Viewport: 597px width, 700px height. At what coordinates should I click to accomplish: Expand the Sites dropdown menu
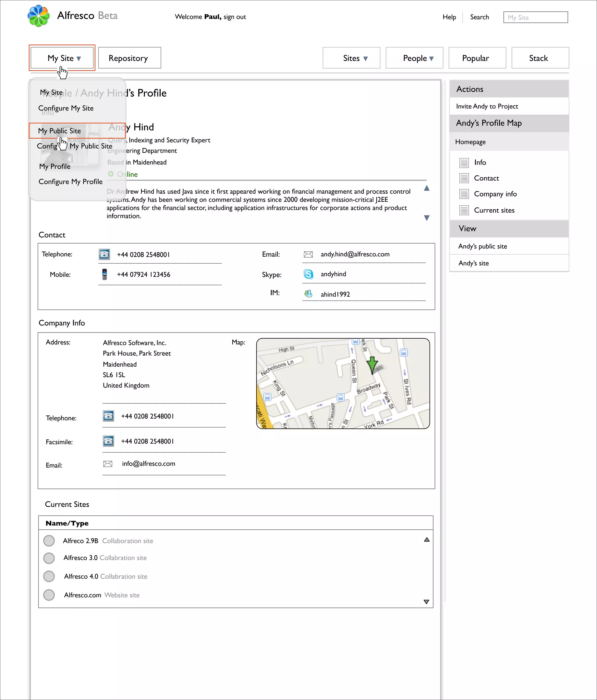pos(351,58)
